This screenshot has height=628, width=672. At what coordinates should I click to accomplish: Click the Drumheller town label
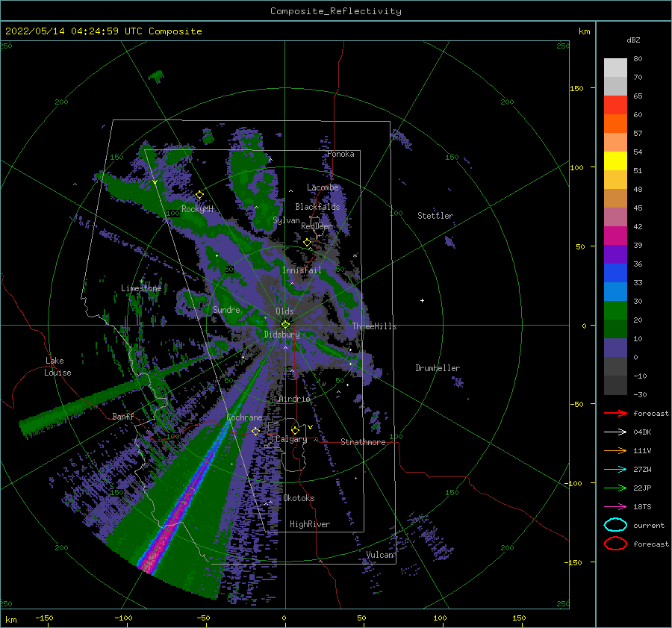click(438, 368)
